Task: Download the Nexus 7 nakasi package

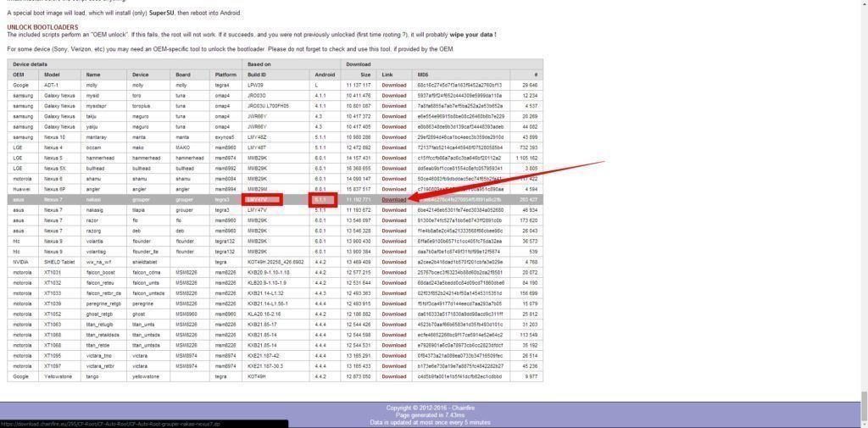Action: (x=393, y=199)
